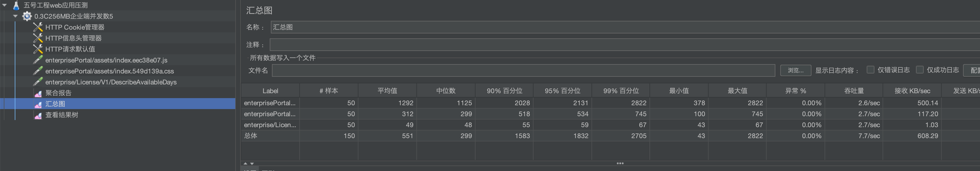Viewport: 980px width, 171px height.
Task: Click the sampler icon of index.549d139a.css
Action: coord(37,71)
